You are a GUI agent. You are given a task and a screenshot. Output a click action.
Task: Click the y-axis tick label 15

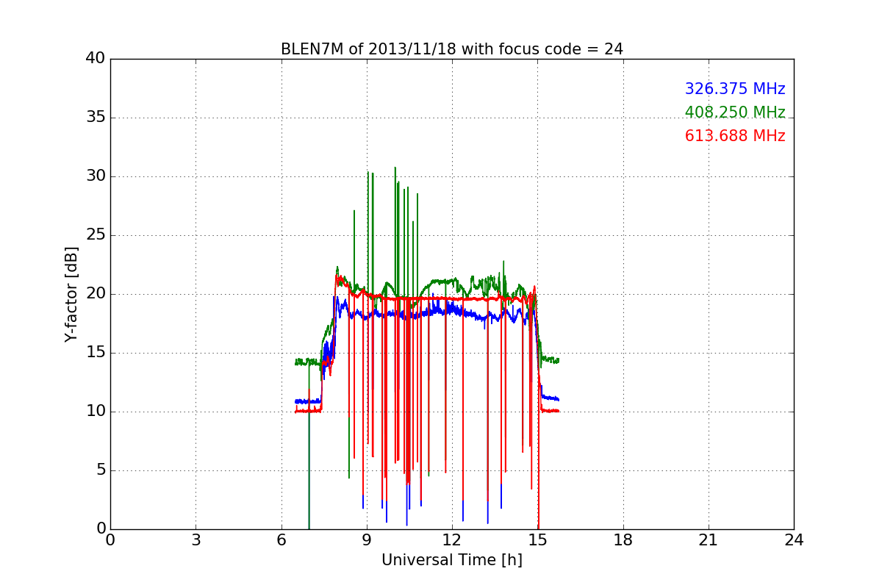point(96,353)
